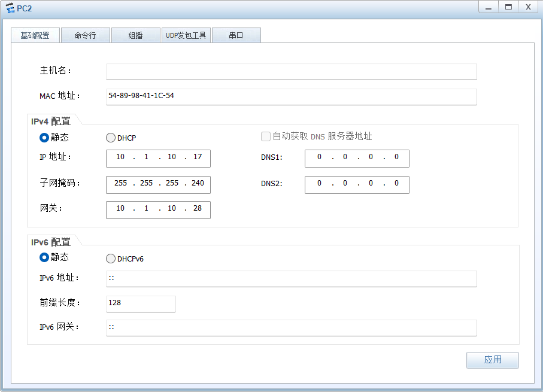Toggle 自动获取 DNS 服务器地址 checkbox
Image resolution: width=543 pixels, height=392 pixels.
coord(266,136)
